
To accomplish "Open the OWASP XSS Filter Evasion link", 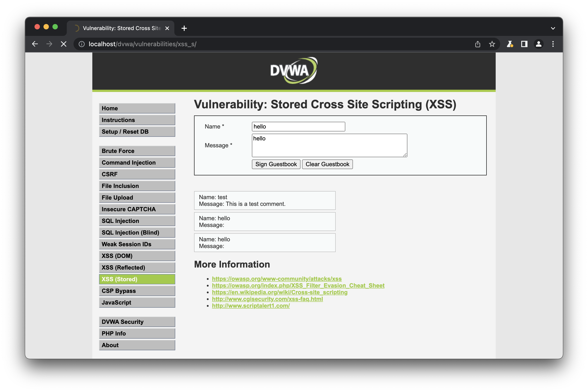I will [x=298, y=285].
